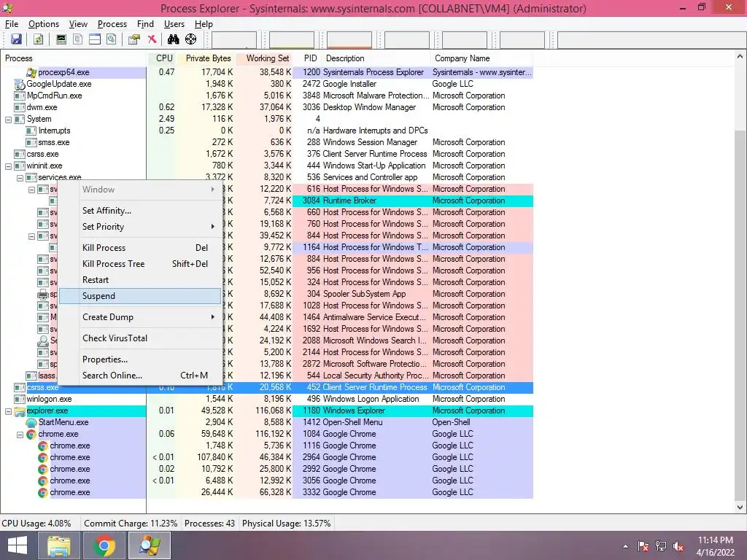Toggle Show Process Tree toolbar icon
Viewport: 747px width, 560px height.
77,39
